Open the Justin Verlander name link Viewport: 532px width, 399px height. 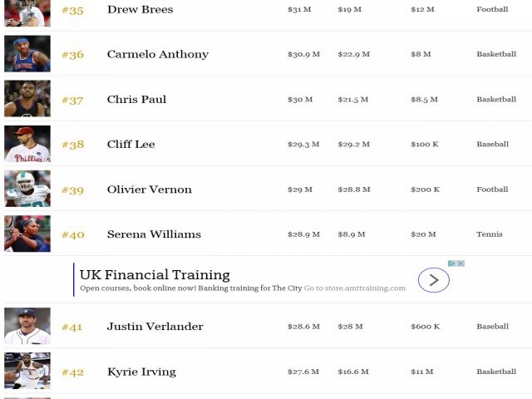155,327
